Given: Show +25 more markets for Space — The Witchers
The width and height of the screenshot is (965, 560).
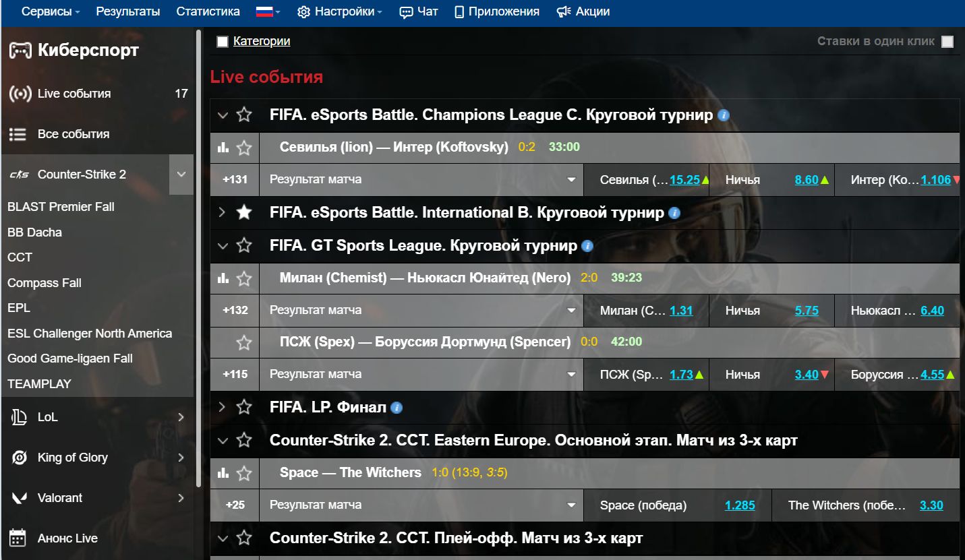Looking at the screenshot, I should [x=235, y=505].
